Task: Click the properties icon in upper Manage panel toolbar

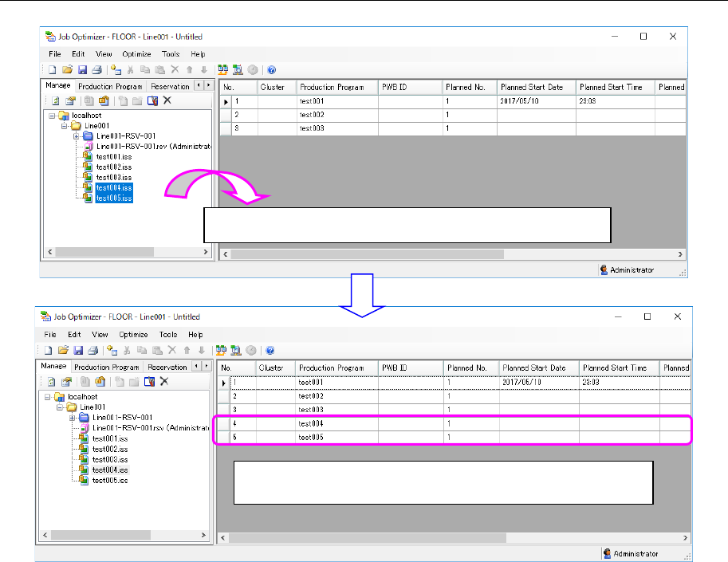Action: (x=70, y=100)
